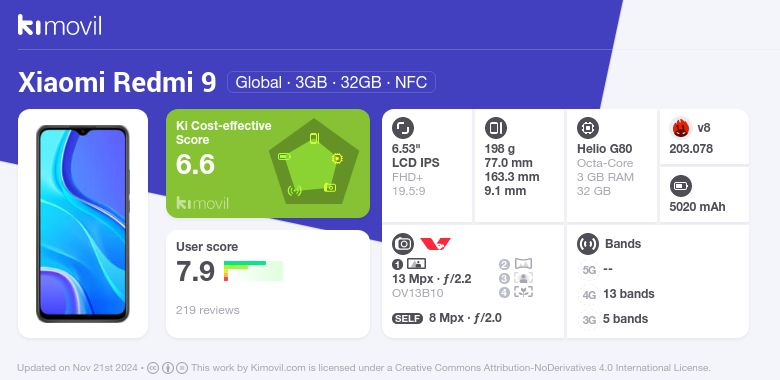This screenshot has width=780, height=380.
Task: Click the phone dimensions icon
Action: point(495,128)
